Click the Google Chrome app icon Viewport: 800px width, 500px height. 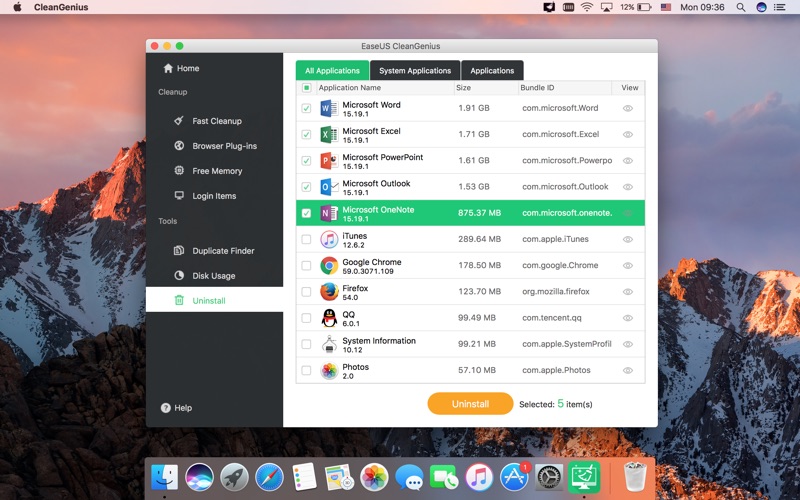pyautogui.click(x=329, y=265)
